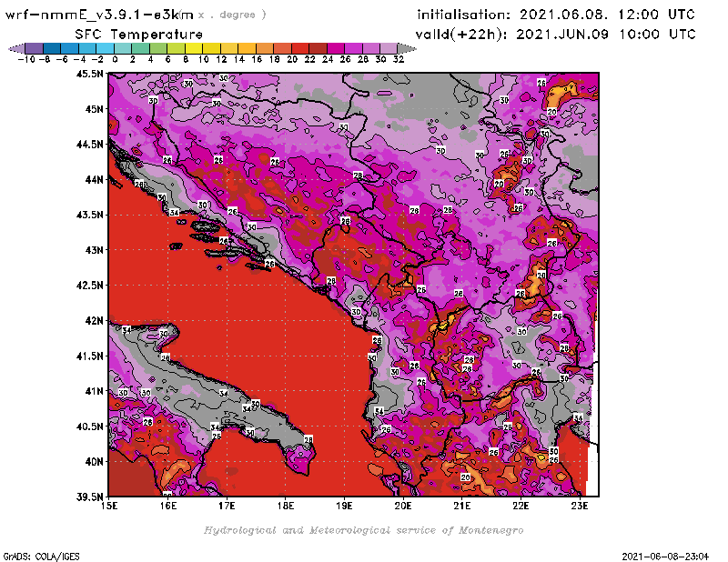728x562 pixels.
Task: Click the 42N latitude axis label
Action: pyautogui.click(x=92, y=320)
